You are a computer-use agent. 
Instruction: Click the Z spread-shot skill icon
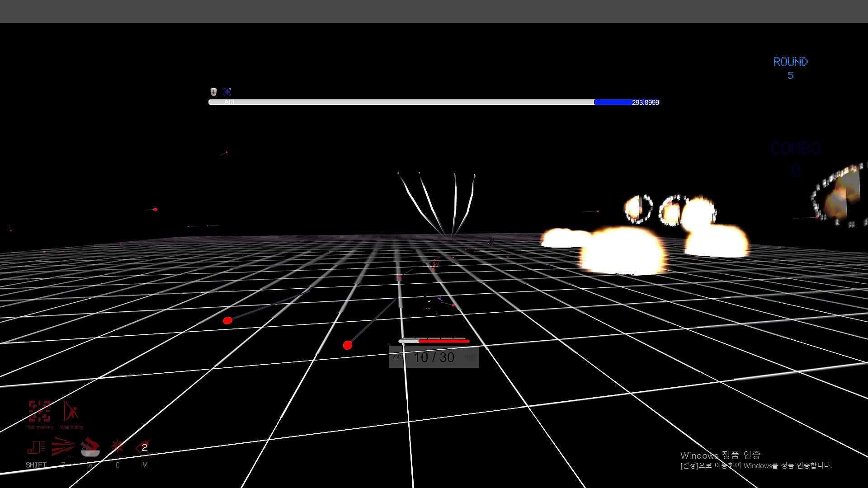[x=63, y=447]
